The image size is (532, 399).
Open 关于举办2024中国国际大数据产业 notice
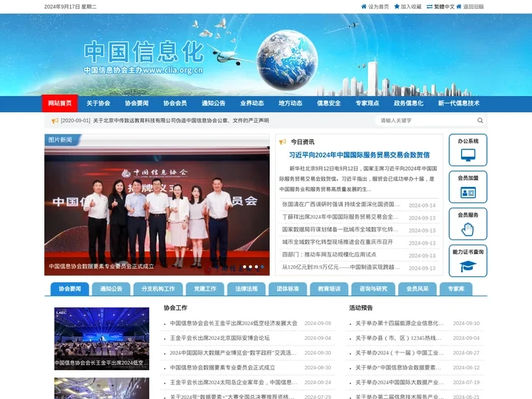click(399, 383)
